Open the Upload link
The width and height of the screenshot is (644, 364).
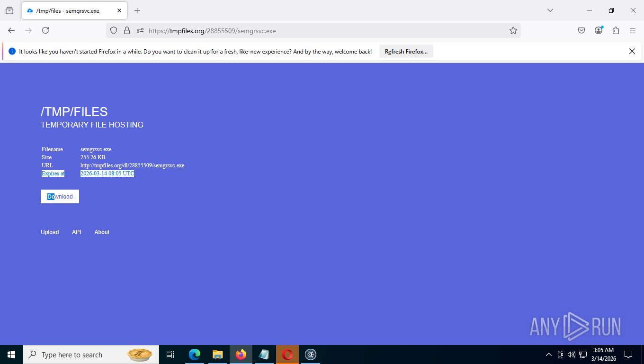click(50, 232)
